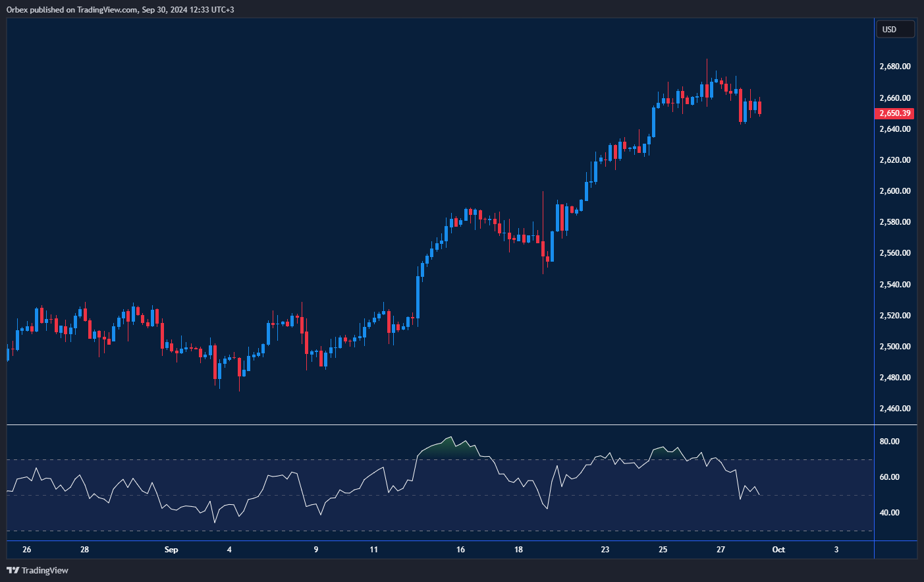Click the red 2,650.39 current price label
This screenshot has width=924, height=582.
click(x=894, y=113)
